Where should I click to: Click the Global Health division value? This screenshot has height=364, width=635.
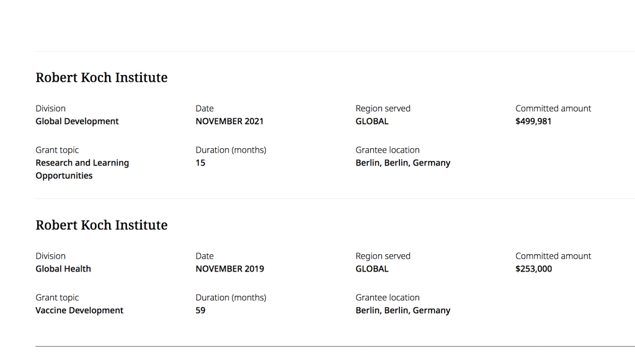(63, 269)
